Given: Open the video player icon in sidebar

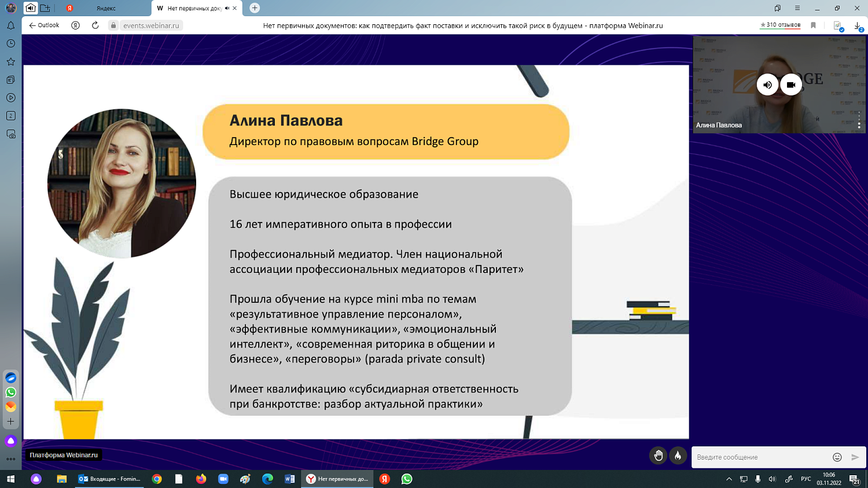Looking at the screenshot, I should point(11,98).
